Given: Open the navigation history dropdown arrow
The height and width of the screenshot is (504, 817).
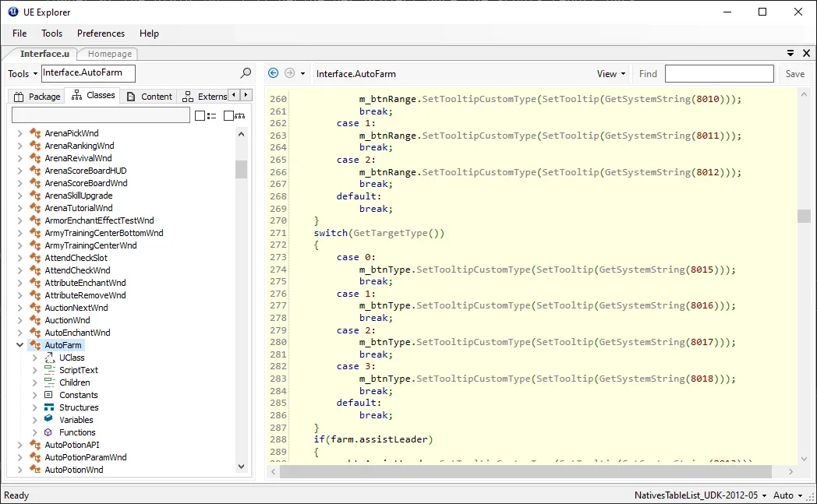Looking at the screenshot, I should (x=302, y=73).
